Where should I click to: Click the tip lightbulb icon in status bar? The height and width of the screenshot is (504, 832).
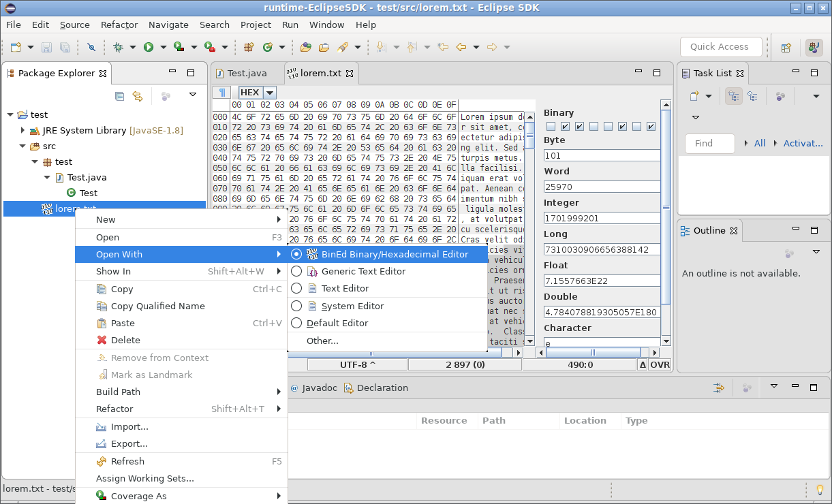click(x=820, y=490)
